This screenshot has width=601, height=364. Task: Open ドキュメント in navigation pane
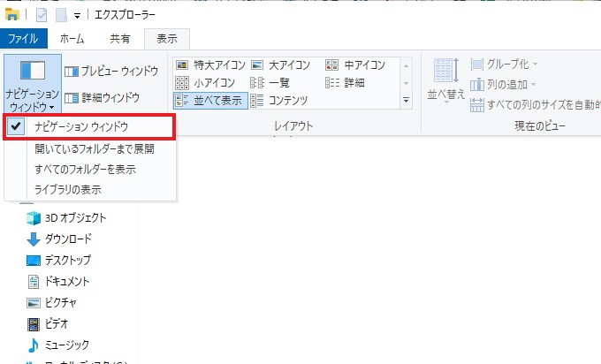(58, 282)
